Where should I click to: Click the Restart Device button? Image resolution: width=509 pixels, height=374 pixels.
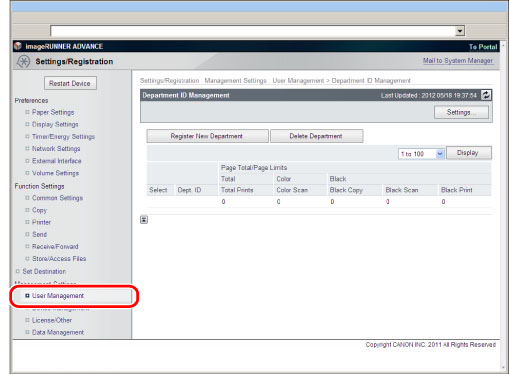[70, 83]
